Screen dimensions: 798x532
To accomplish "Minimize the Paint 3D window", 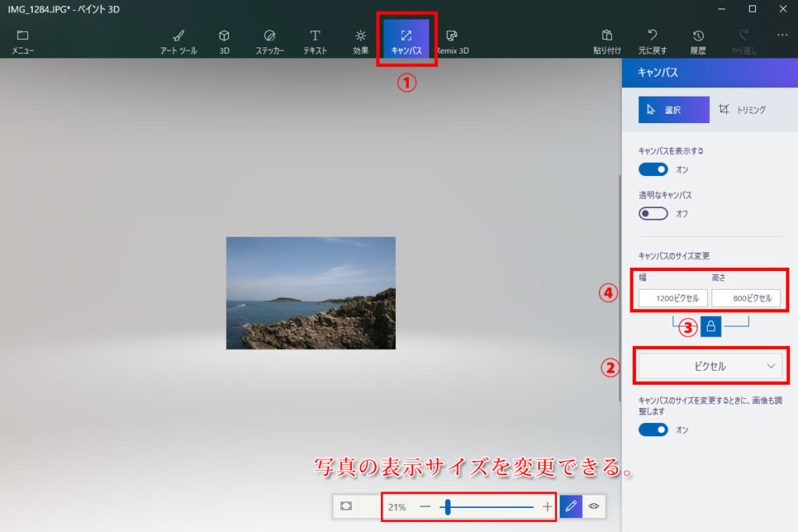I will (x=721, y=9).
